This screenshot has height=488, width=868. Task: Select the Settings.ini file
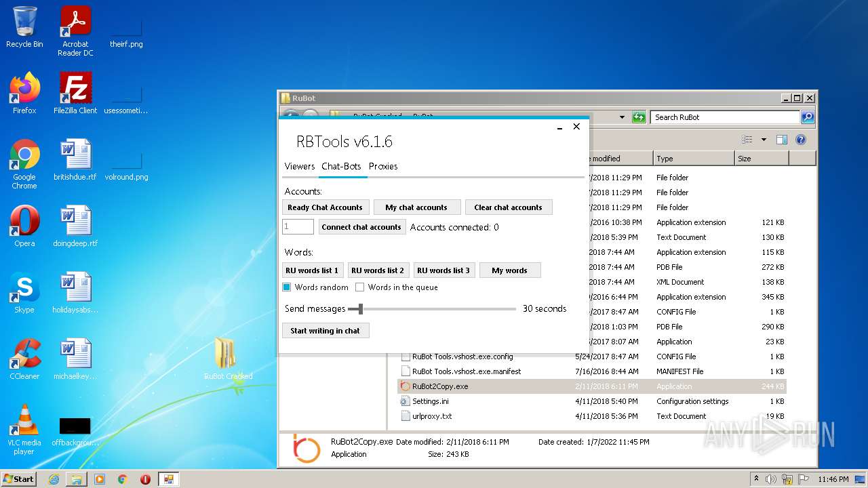pos(431,401)
